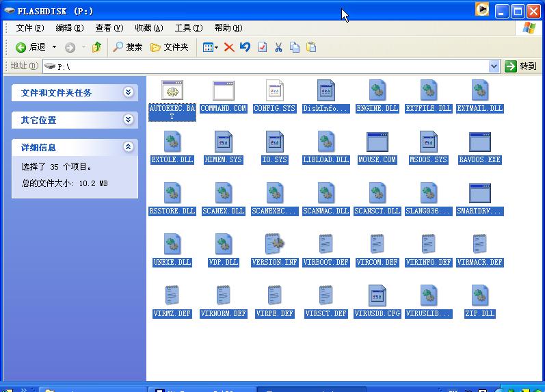Expand the address bar dropdown arrow
The width and height of the screenshot is (545, 392).
click(494, 66)
